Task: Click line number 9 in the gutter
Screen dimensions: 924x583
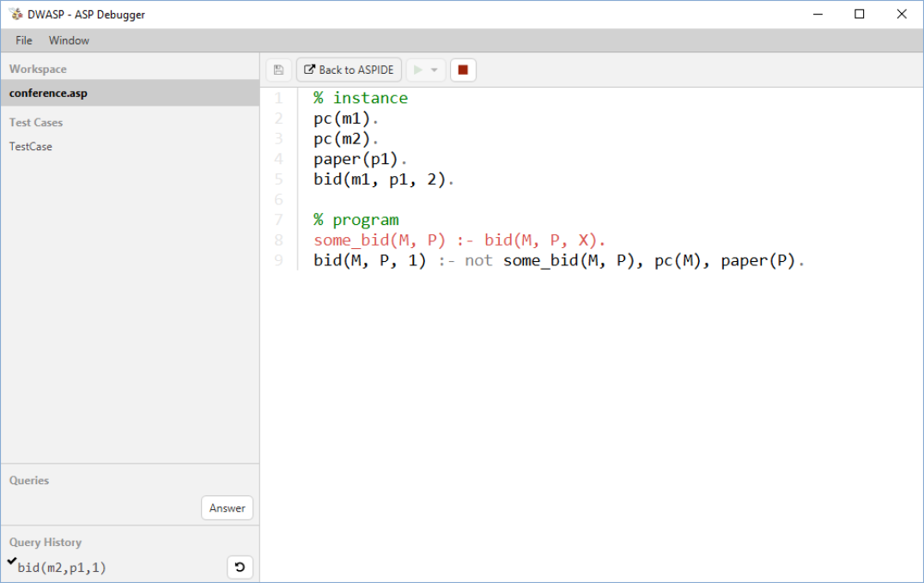Action: pos(279,260)
